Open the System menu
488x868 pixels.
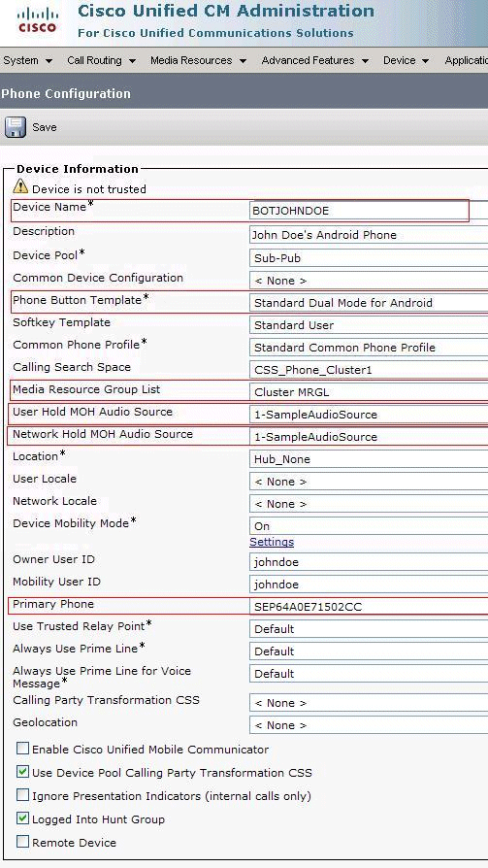coord(28,60)
